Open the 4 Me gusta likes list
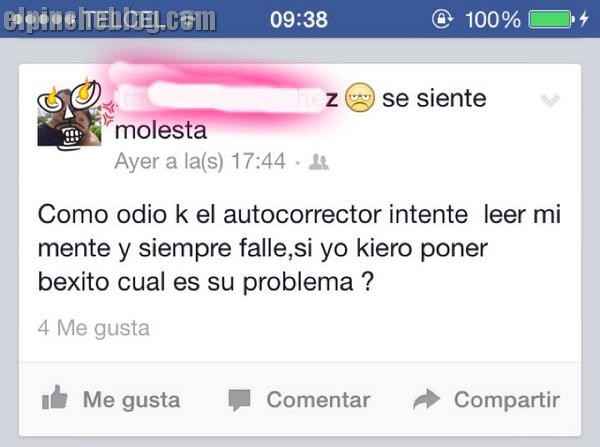Viewport: 600px width, 447px height. (94, 328)
